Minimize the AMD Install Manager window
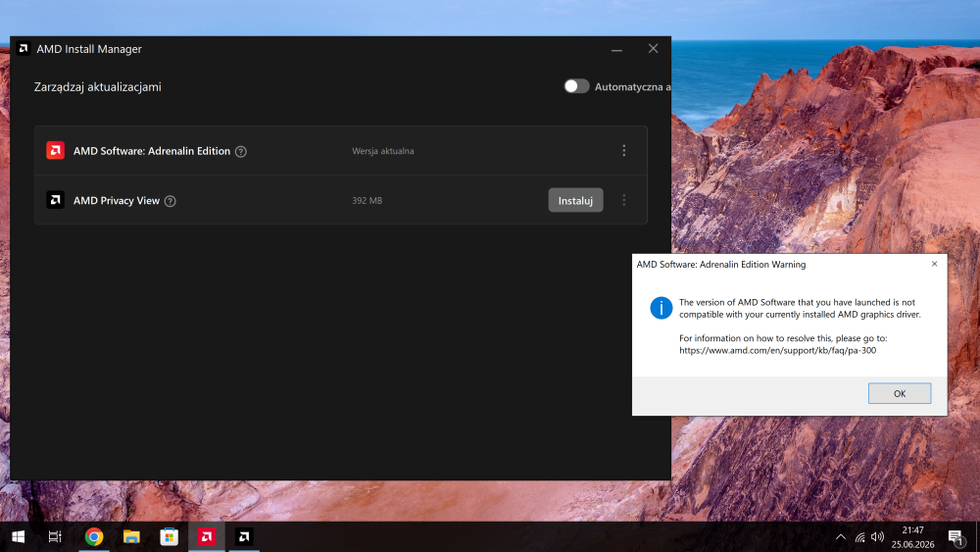 click(616, 49)
